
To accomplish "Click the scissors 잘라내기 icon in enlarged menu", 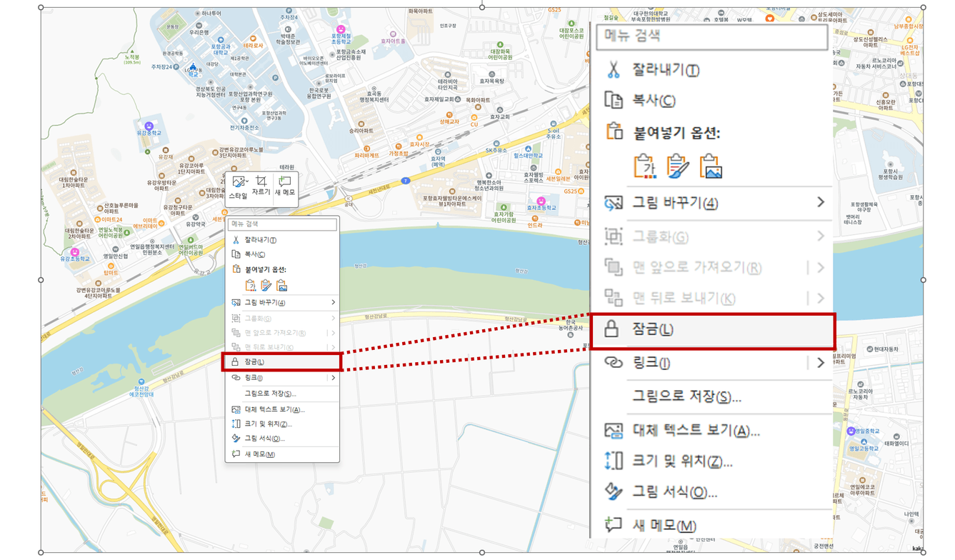I will pos(613,70).
